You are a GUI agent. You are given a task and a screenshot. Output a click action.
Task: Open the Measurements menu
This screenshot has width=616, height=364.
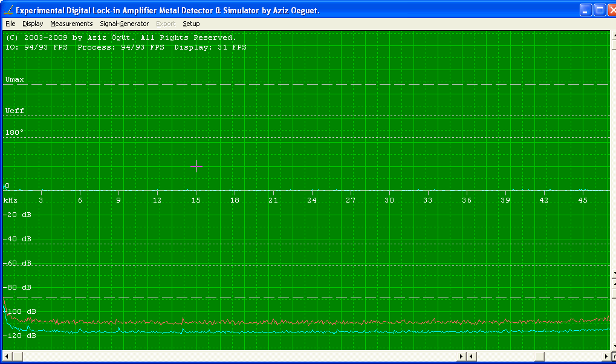[x=71, y=24]
